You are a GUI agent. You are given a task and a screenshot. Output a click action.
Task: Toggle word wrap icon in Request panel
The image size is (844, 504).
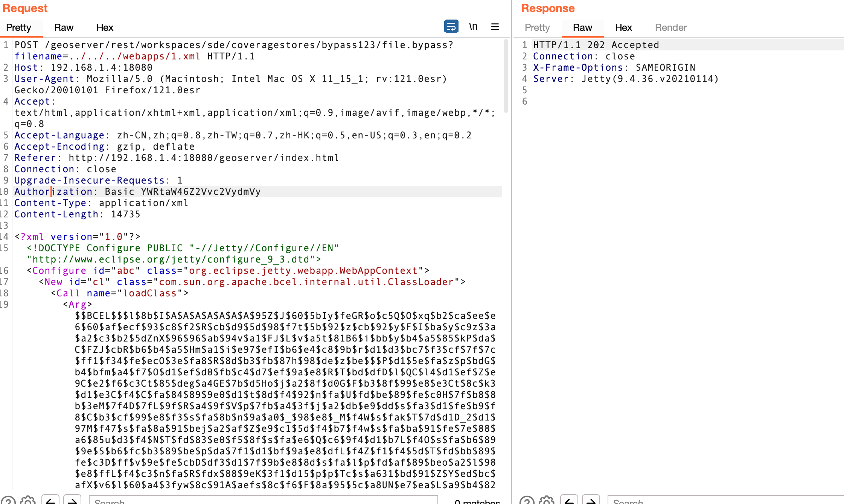point(451,27)
